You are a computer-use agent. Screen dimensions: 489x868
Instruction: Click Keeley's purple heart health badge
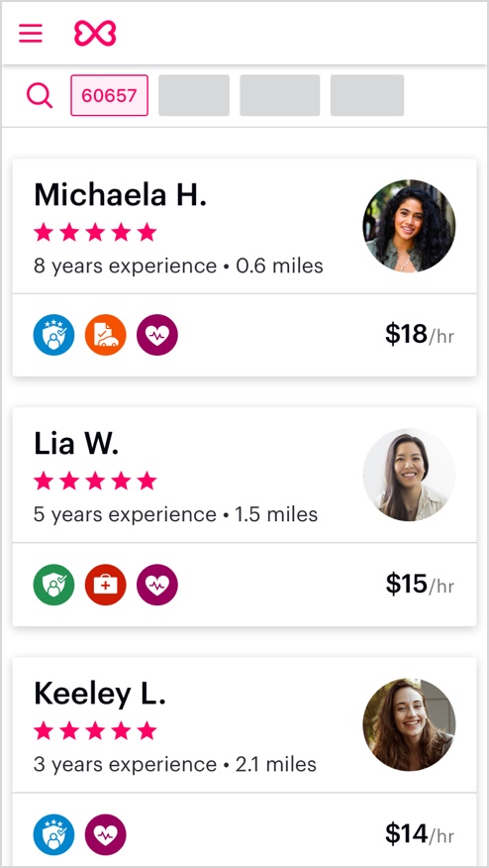pos(105,834)
